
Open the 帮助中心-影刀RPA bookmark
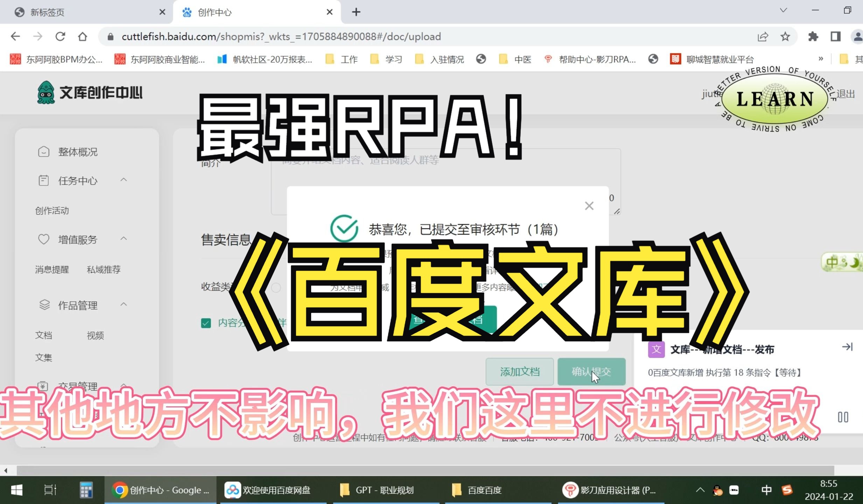click(590, 59)
